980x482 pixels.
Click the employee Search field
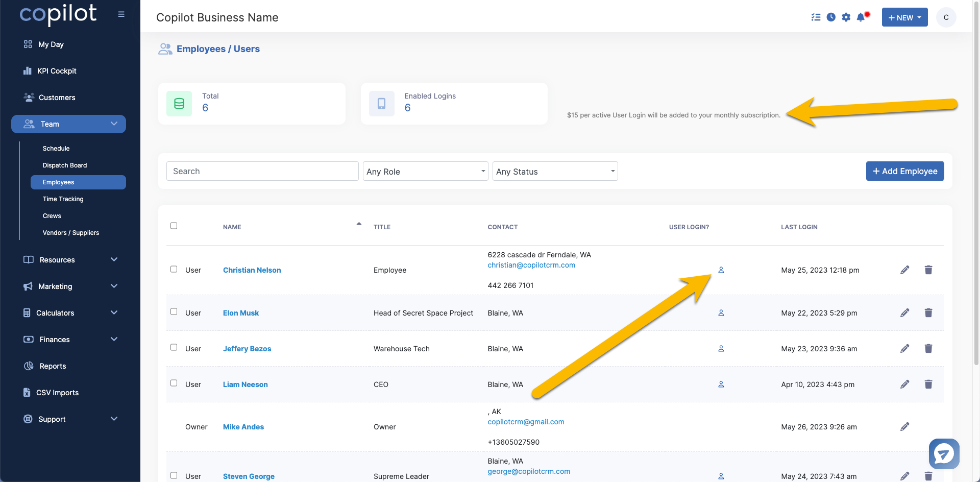click(262, 171)
